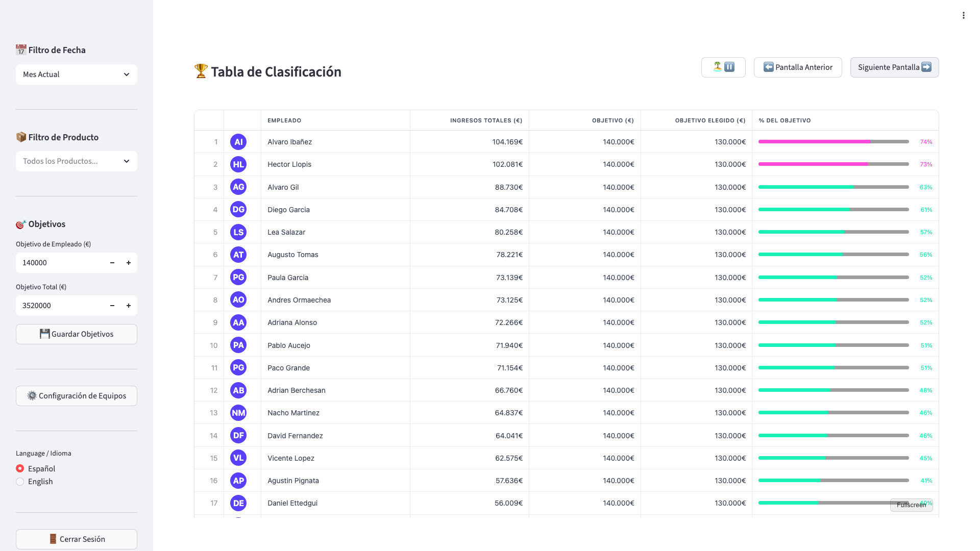The image size is (980, 551).
Task: Click the AT avatar for Augusto Tomas
Action: point(238,255)
